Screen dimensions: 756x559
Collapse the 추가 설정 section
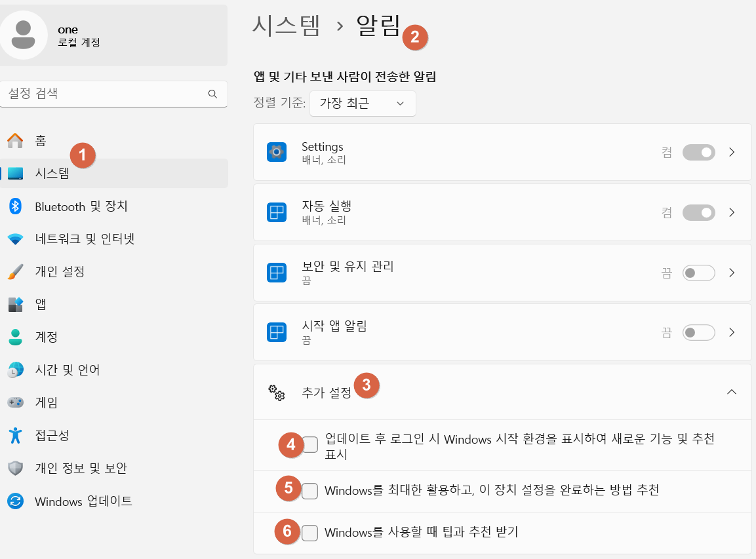point(732,392)
